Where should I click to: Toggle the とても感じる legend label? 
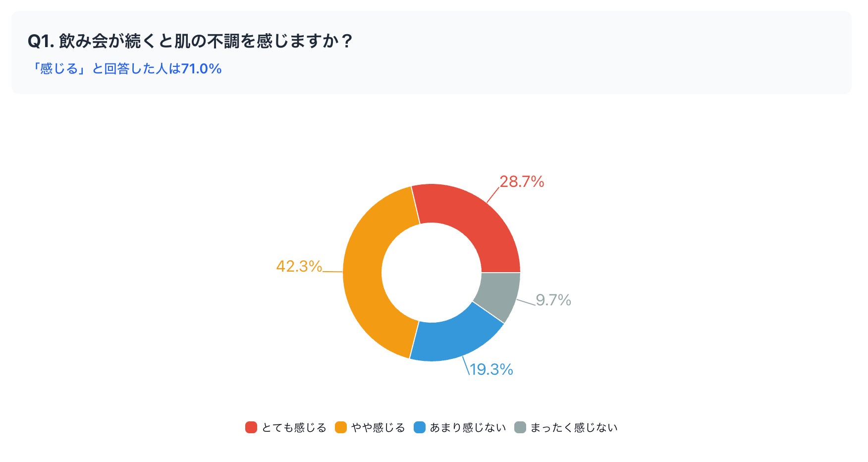tap(294, 427)
